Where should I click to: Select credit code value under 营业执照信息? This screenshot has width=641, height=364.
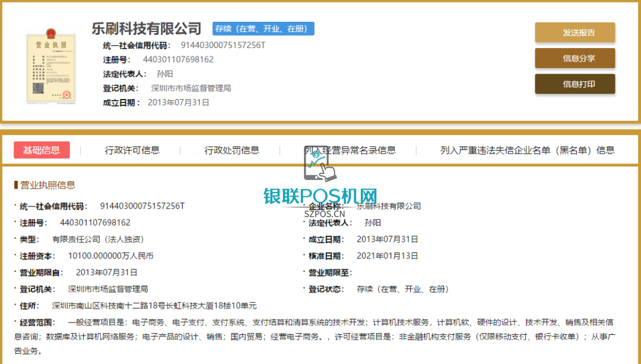pyautogui.click(x=142, y=206)
